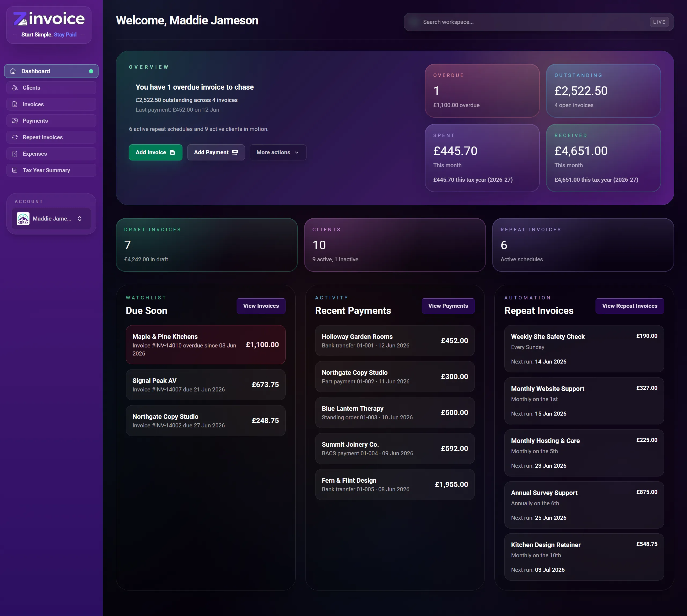Image resolution: width=687 pixels, height=616 pixels.
Task: Focus the Search workspace field
Action: (539, 22)
